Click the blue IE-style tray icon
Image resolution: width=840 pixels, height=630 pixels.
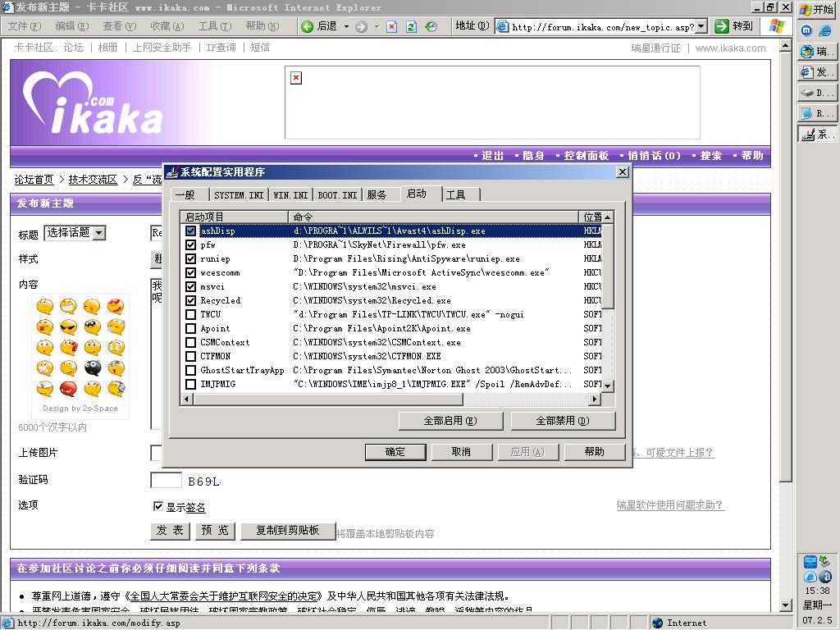click(x=810, y=577)
